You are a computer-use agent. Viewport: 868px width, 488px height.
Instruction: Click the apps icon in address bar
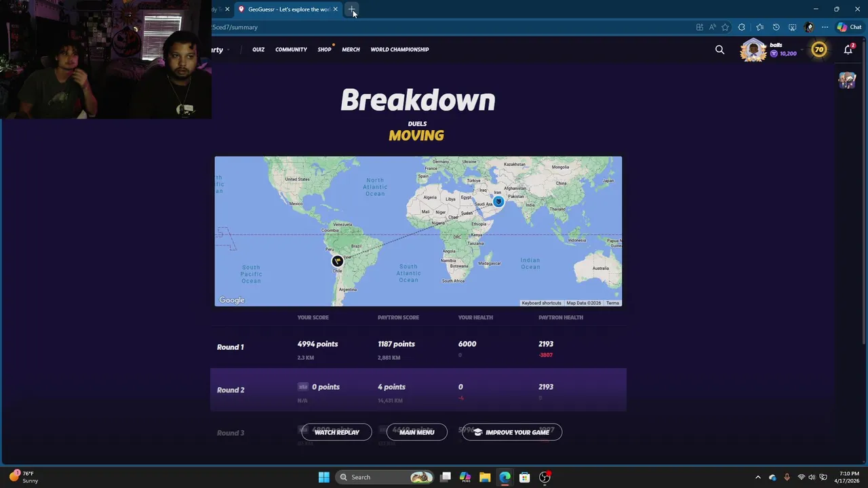tap(699, 27)
